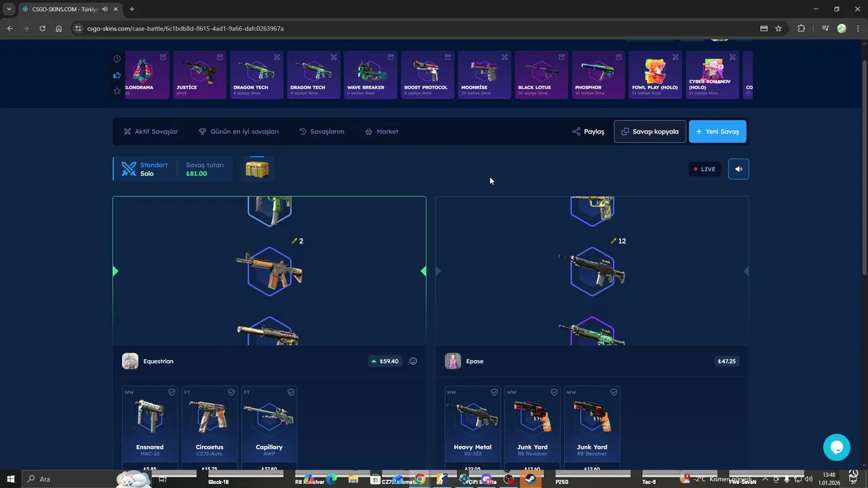Bookmark this page with star icon
The height and width of the screenshot is (488, 868).
coord(778,28)
